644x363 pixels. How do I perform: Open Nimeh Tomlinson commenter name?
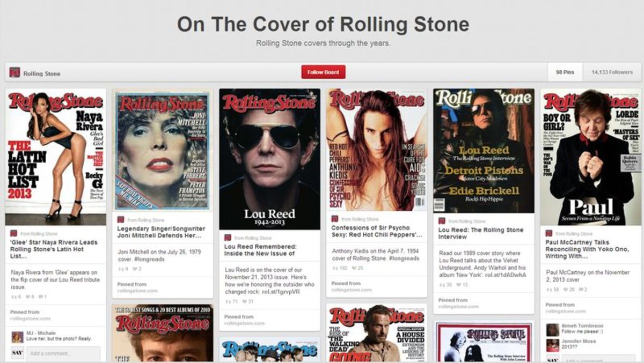[582, 325]
